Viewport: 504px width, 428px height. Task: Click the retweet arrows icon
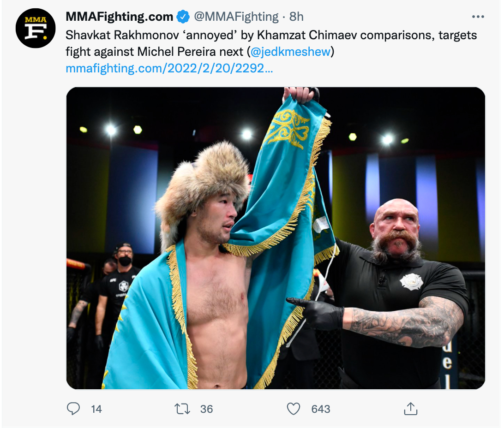tap(182, 409)
